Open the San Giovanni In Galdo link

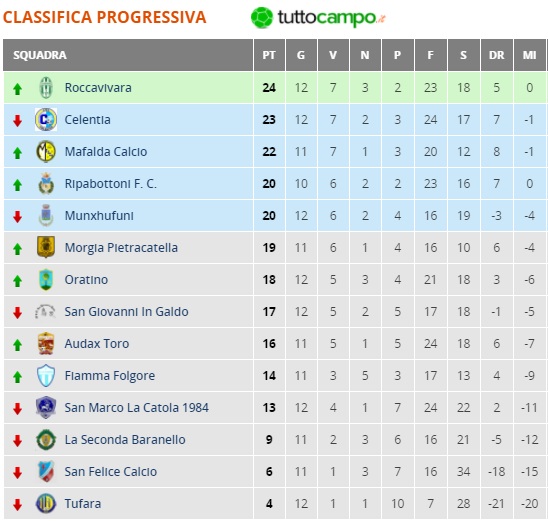coord(126,312)
